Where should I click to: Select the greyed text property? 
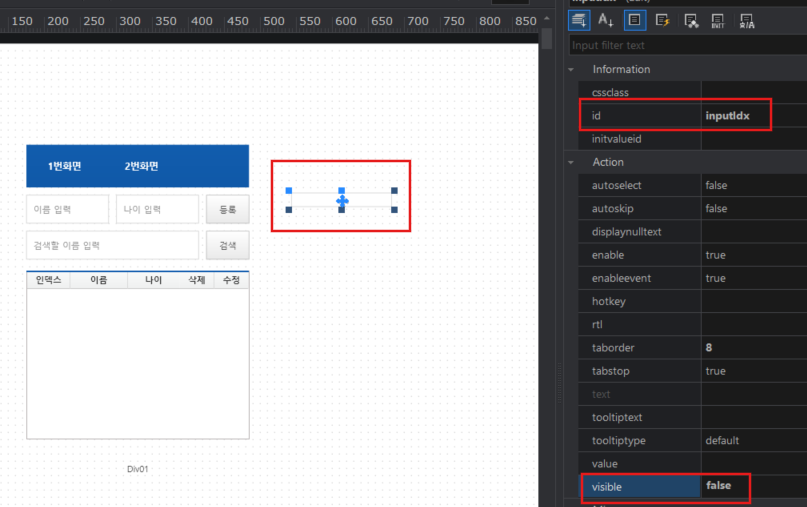point(601,394)
